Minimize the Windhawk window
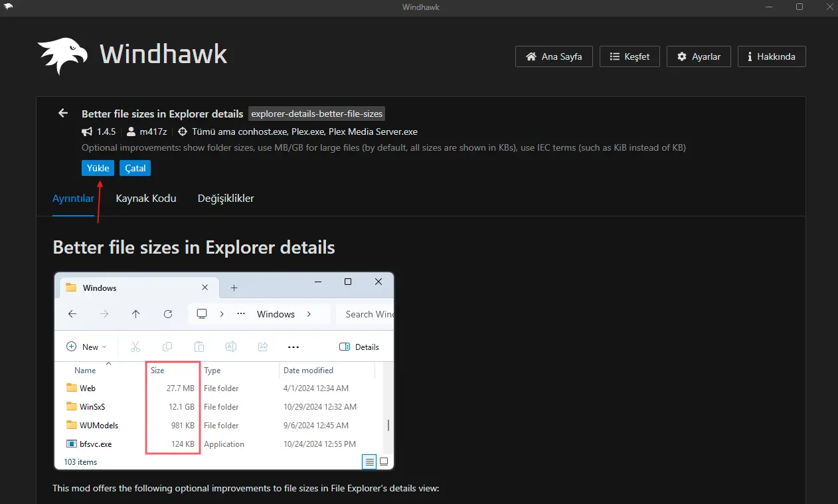The image size is (838, 504). pyautogui.click(x=770, y=7)
